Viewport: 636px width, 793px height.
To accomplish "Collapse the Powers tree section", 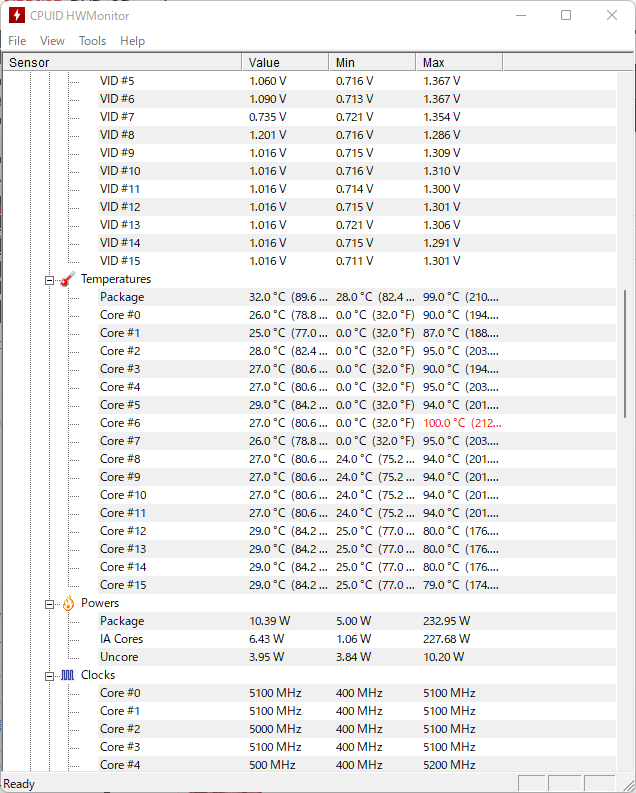I will point(50,604).
